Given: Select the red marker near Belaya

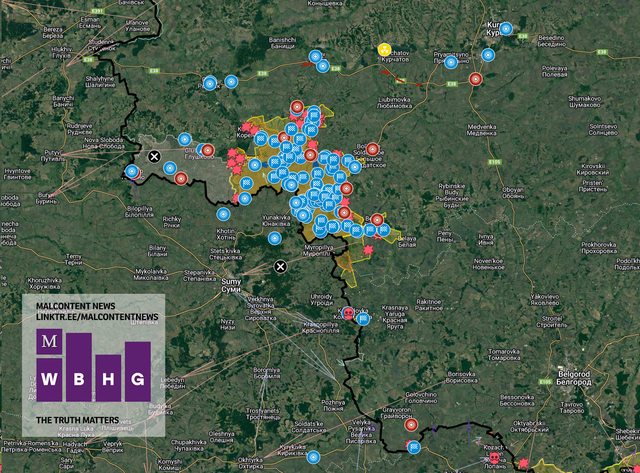Looking at the screenshot, I should click(x=377, y=220).
